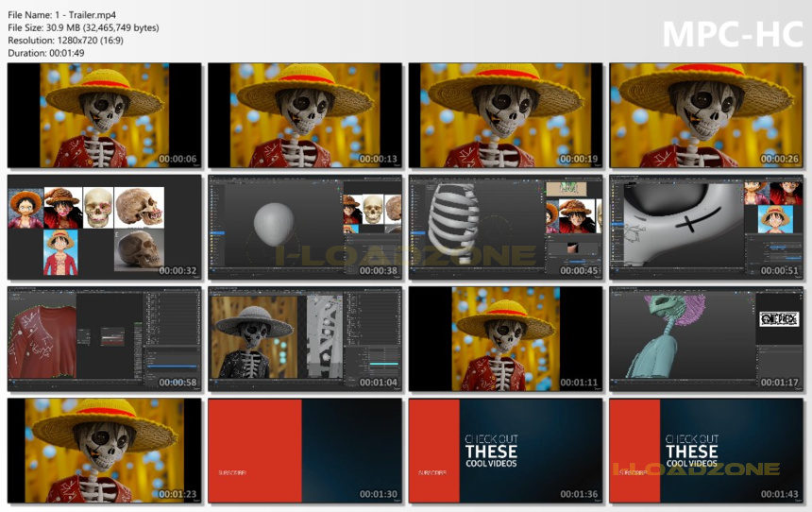Image resolution: width=812 pixels, height=512 pixels.
Task: Open the eye scar frame at 00:00:51
Action: pos(706,228)
